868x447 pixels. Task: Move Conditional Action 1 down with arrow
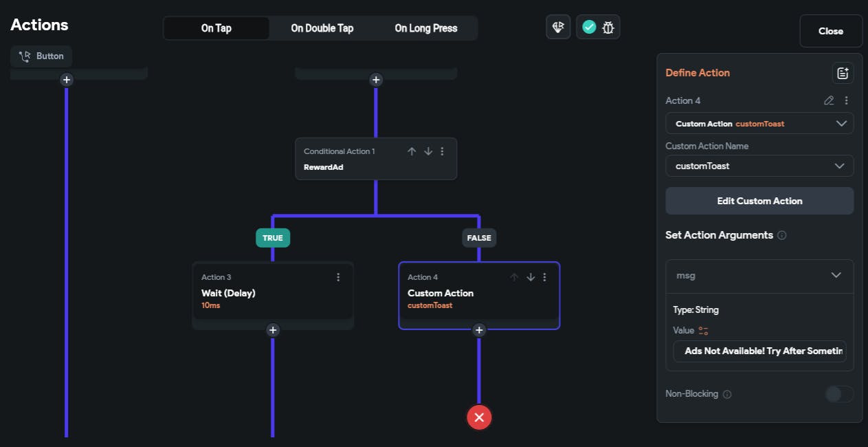pos(427,151)
